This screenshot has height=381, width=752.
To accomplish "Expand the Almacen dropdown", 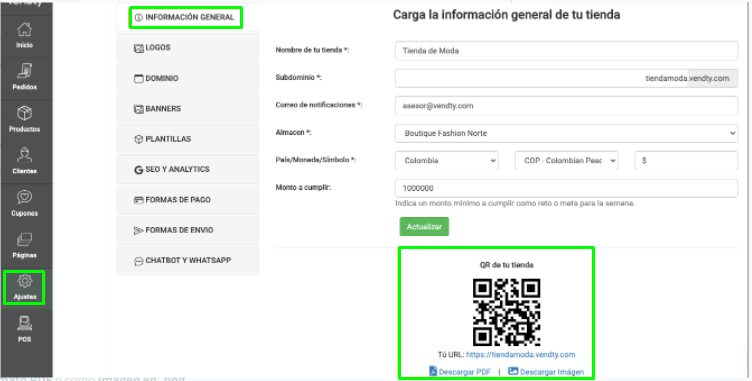I will [x=566, y=133].
